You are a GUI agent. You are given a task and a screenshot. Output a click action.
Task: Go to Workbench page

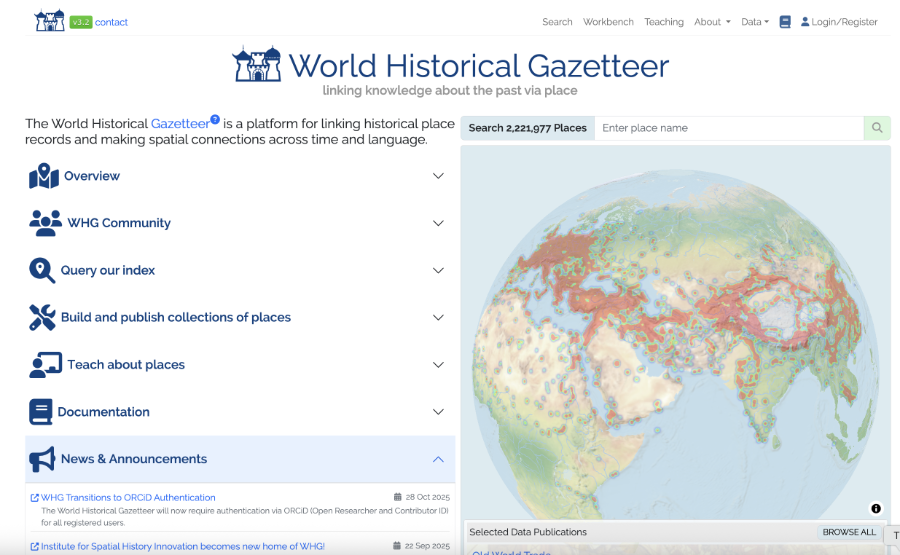[x=608, y=22]
